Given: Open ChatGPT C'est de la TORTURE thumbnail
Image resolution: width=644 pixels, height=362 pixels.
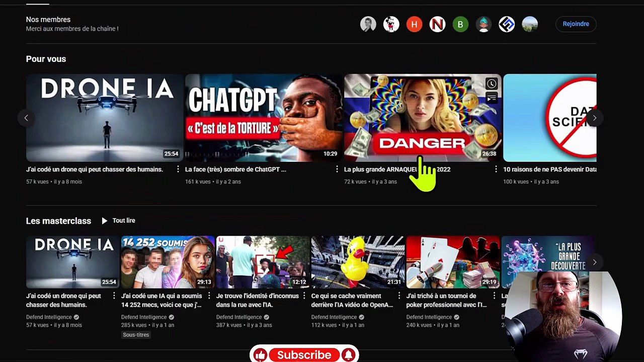Looking at the screenshot, I should 264,118.
